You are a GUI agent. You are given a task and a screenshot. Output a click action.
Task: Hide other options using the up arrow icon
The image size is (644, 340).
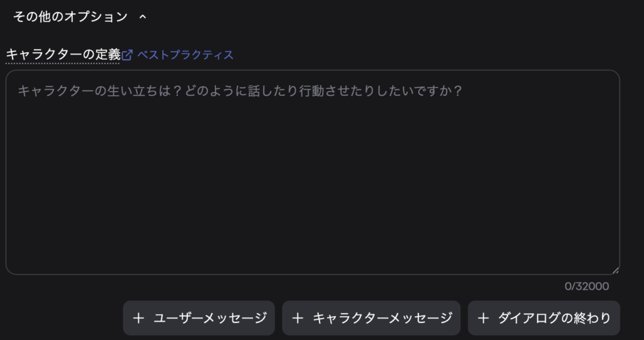142,18
